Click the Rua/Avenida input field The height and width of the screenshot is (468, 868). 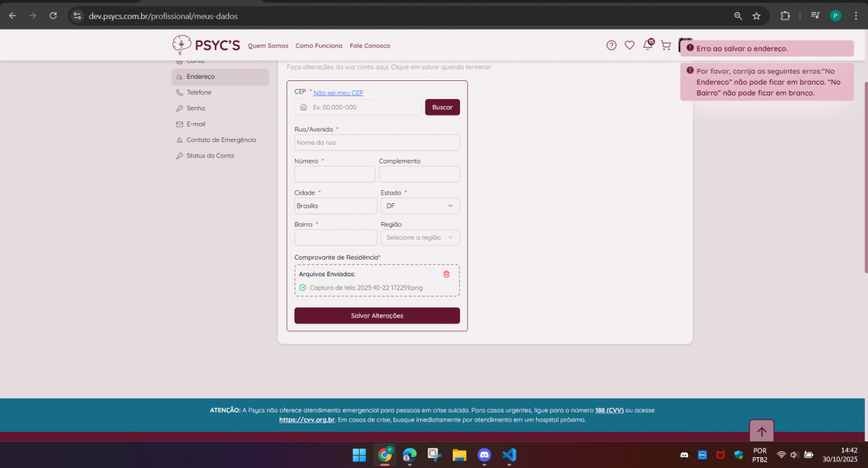(x=376, y=142)
